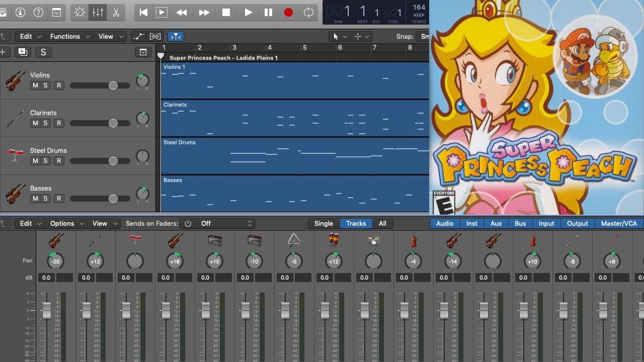This screenshot has width=644, height=362.
Task: Open the Tracks area Edit menu
Action: pyautogui.click(x=30, y=36)
